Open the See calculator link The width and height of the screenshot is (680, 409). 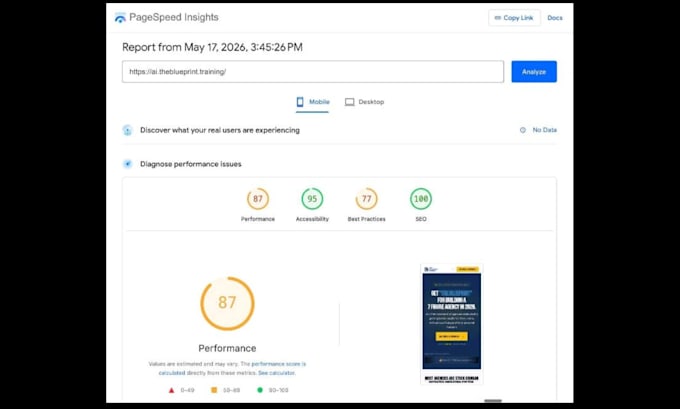pos(277,373)
